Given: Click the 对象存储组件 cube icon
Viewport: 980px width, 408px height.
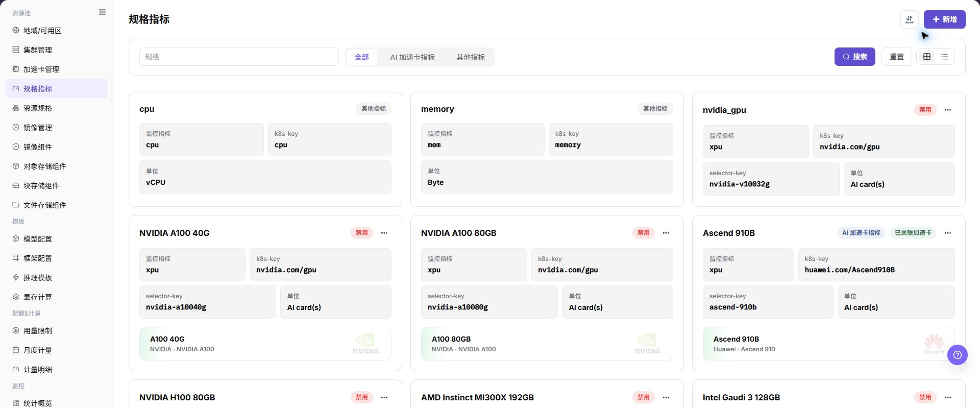Looking at the screenshot, I should 16,166.
